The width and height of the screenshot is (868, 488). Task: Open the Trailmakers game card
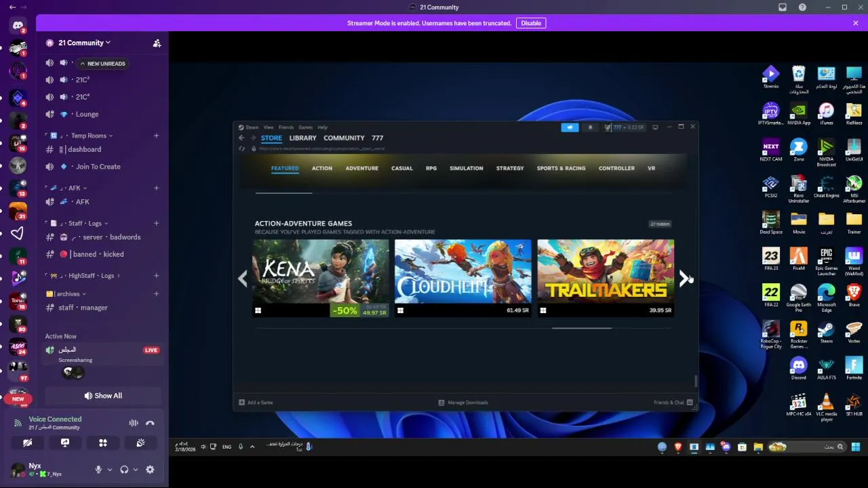tap(606, 278)
